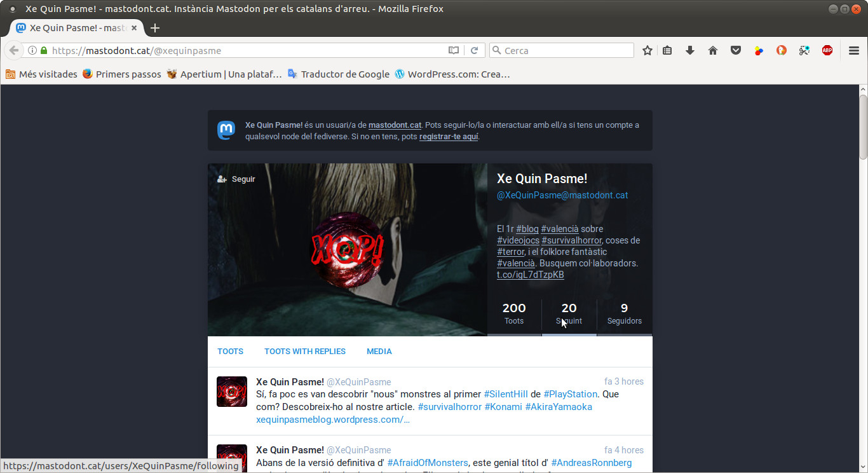Viewport: 868px width, 473px height.
Task: Click the #SilentHill hashtag in first toot
Action: tap(506, 394)
